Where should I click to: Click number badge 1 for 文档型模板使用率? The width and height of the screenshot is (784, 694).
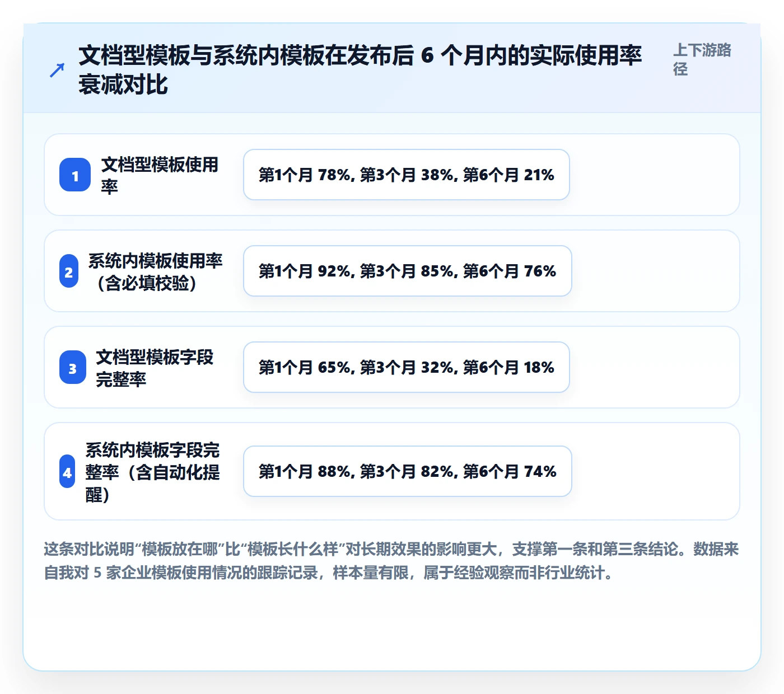coord(75,175)
